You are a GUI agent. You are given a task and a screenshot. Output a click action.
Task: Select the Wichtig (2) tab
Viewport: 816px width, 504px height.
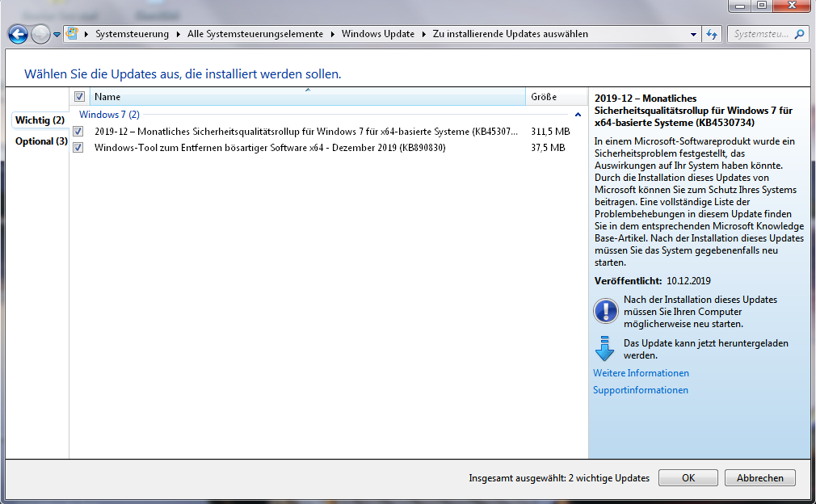pos(40,120)
